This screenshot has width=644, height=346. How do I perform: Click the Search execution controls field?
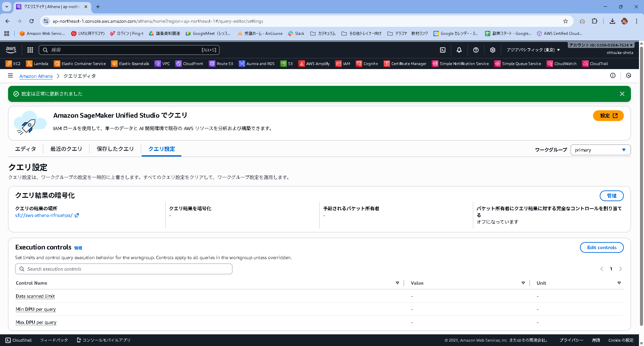coord(124,269)
